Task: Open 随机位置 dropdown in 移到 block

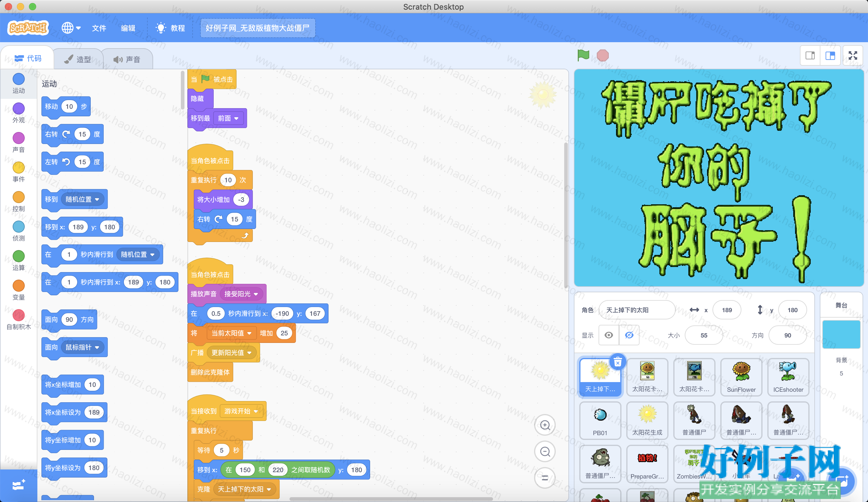Action: (82, 199)
